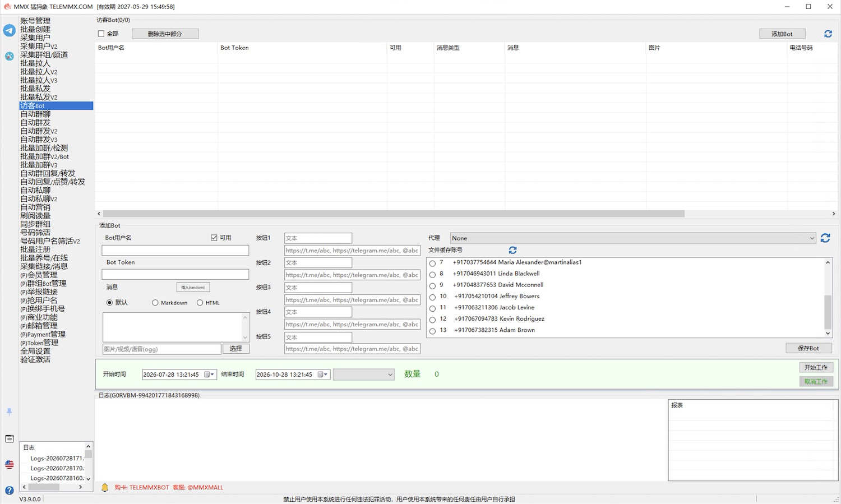Focus the Bot用户名 input field
Image resolution: width=841 pixels, height=504 pixels.
[175, 250]
